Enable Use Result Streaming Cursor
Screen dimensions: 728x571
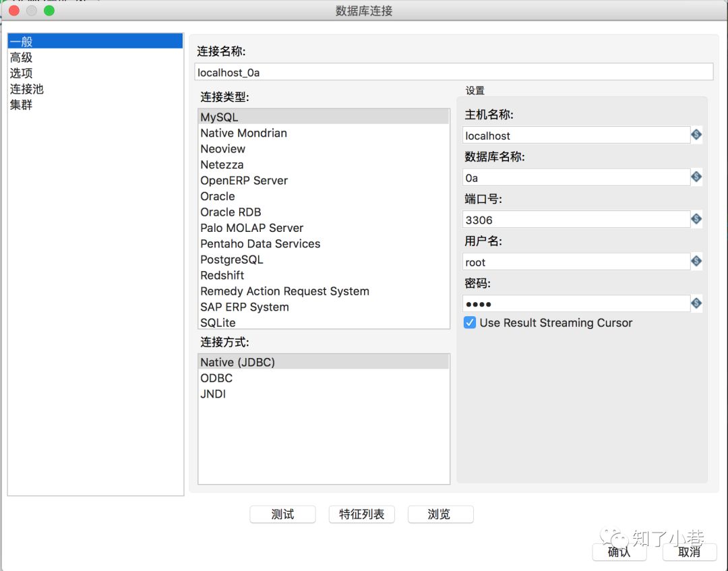pyautogui.click(x=470, y=323)
